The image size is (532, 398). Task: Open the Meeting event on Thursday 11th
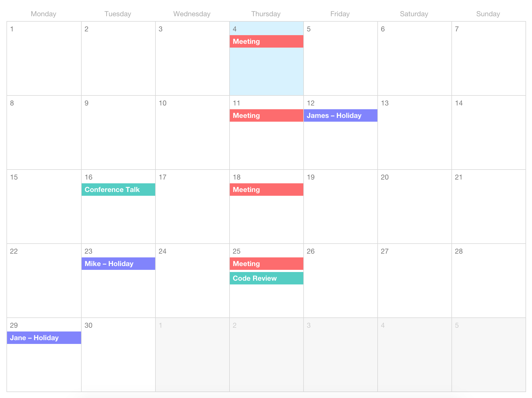266,116
